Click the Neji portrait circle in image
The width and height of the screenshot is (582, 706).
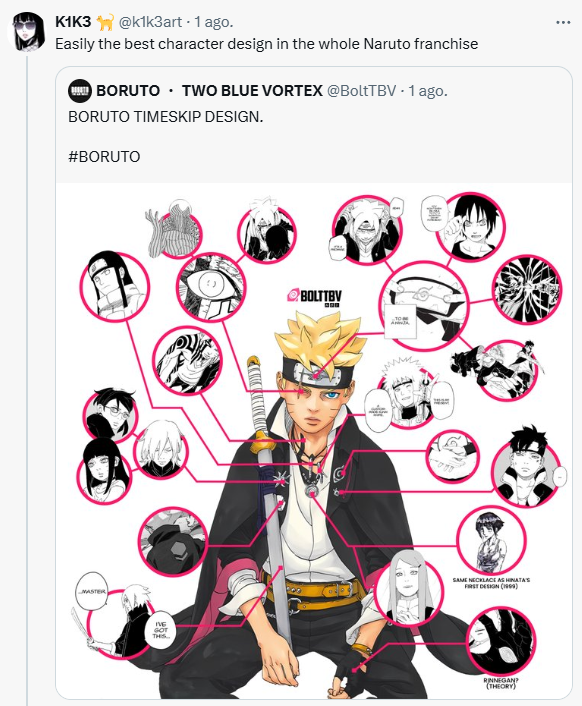115,287
